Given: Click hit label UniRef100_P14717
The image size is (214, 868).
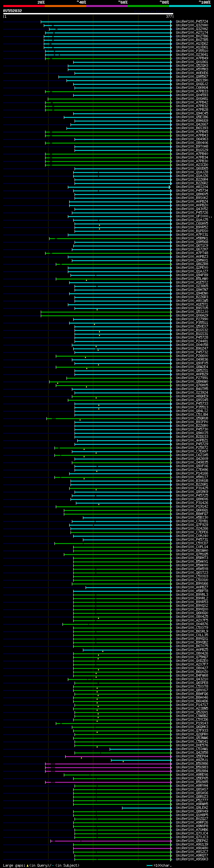Looking at the screenshot, I should (192, 705).
